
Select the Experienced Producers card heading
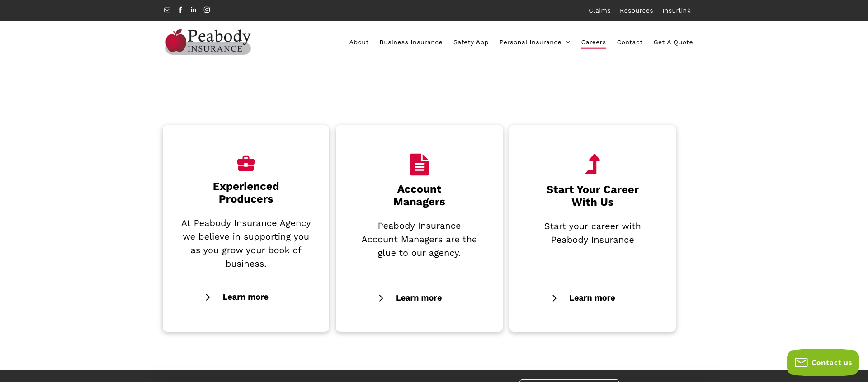[246, 193]
